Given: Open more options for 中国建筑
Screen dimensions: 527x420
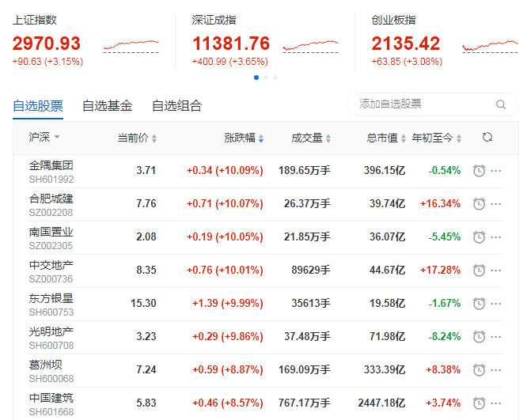Looking at the screenshot, I should pos(496,403).
